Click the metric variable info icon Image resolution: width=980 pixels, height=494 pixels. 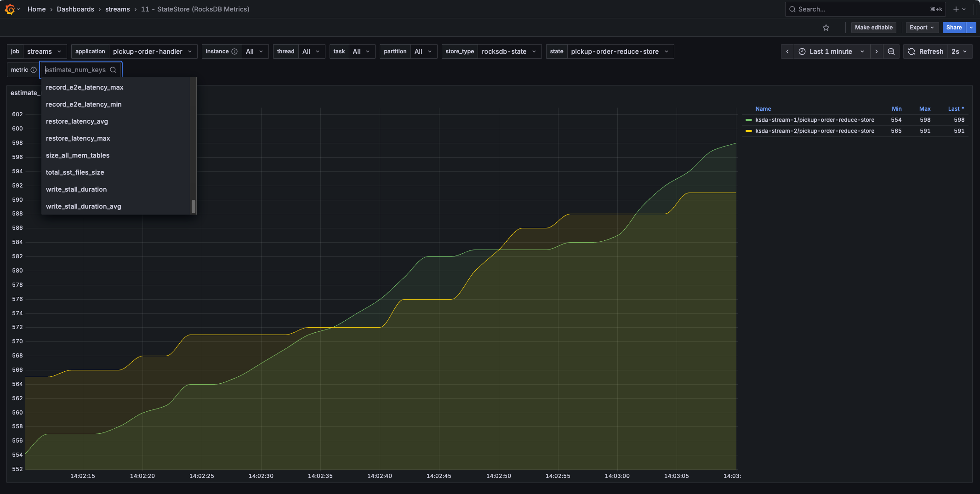[34, 70]
